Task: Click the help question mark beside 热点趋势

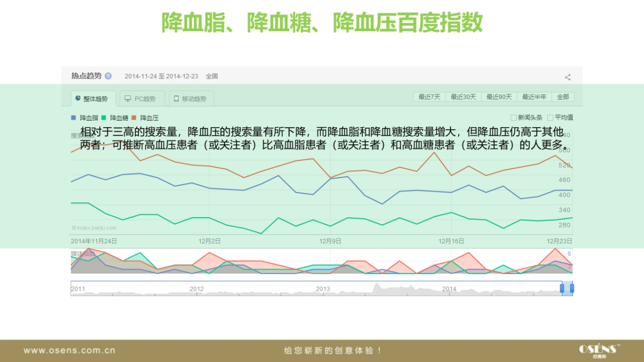Action: [x=108, y=76]
